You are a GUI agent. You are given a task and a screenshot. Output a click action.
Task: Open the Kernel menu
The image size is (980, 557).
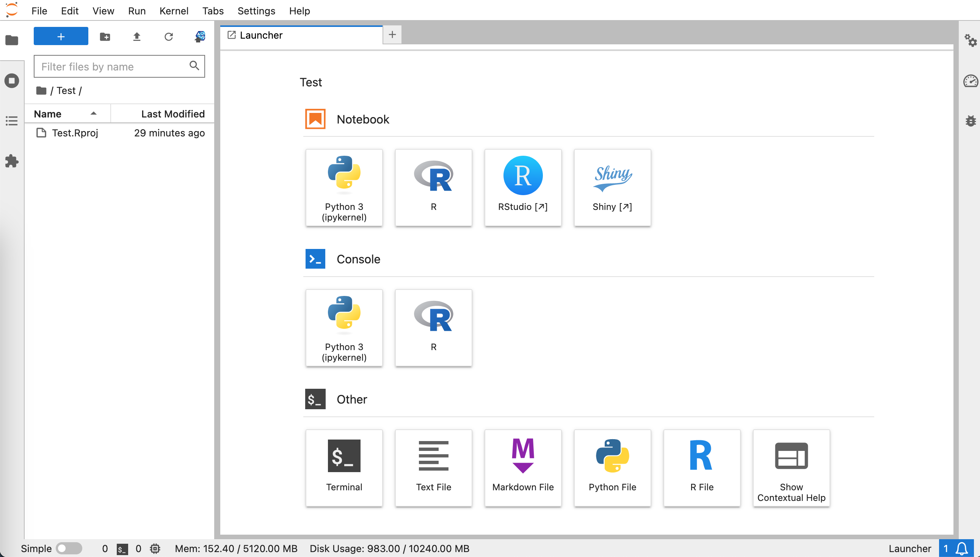pyautogui.click(x=174, y=11)
